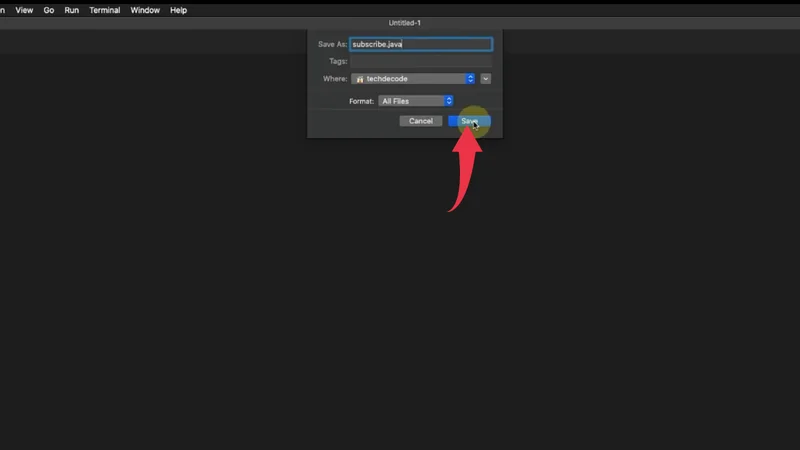Image resolution: width=800 pixels, height=450 pixels.
Task: Open the Format dropdown showing All Files
Action: click(x=411, y=101)
